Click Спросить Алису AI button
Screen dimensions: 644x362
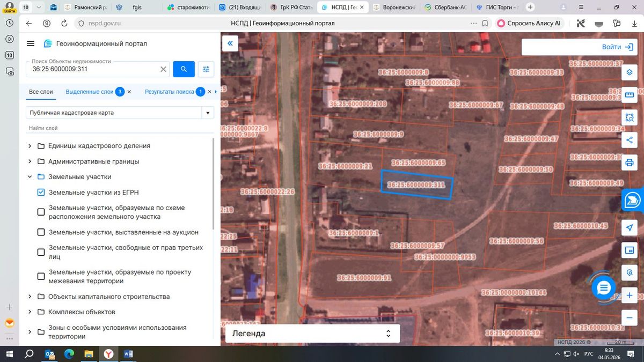(x=529, y=24)
